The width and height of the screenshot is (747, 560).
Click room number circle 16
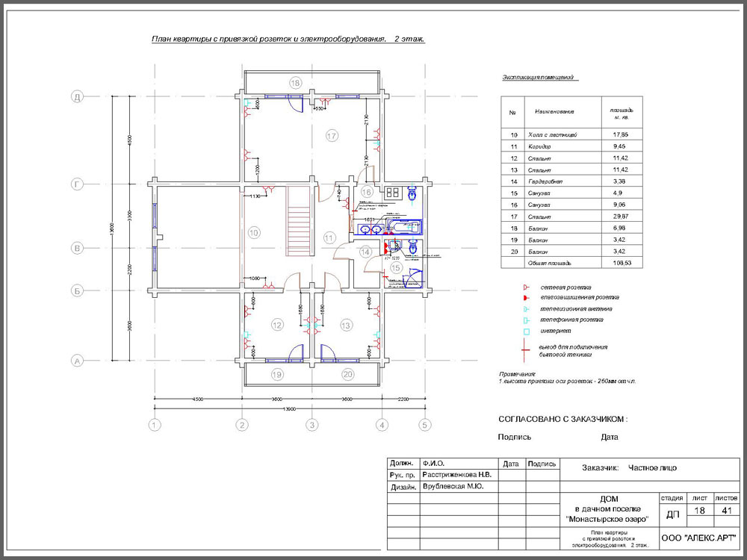(366, 192)
